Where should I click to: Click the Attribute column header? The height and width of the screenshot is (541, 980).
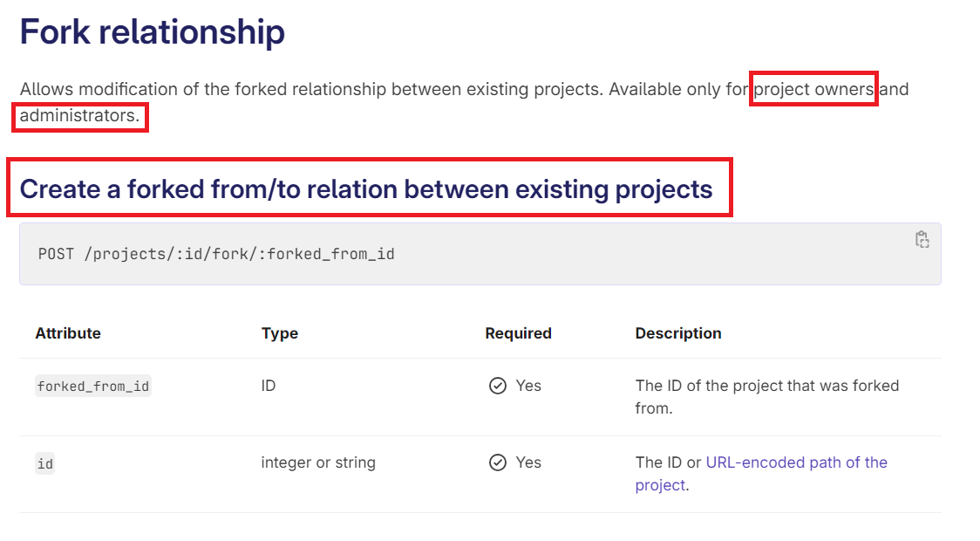pos(68,333)
